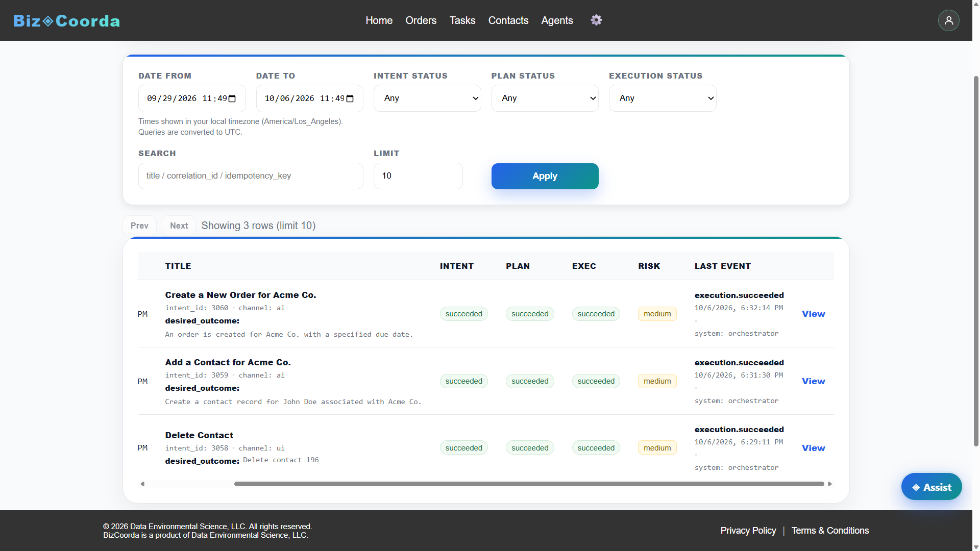Click the medium risk badge for intent 3060

[x=657, y=314]
